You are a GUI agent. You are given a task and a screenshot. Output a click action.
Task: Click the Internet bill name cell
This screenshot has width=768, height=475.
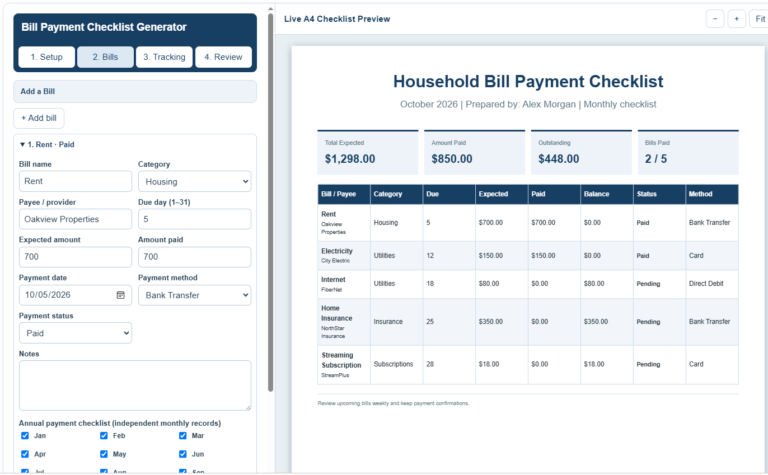344,284
